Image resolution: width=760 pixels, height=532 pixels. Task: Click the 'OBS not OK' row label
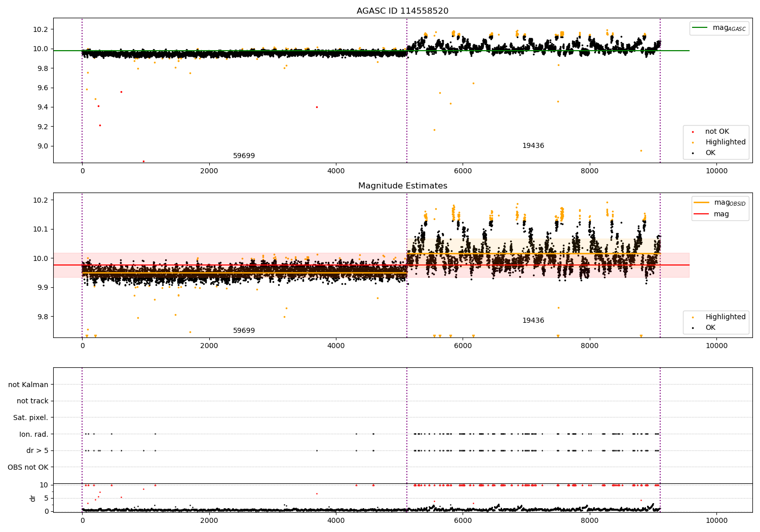click(28, 467)
